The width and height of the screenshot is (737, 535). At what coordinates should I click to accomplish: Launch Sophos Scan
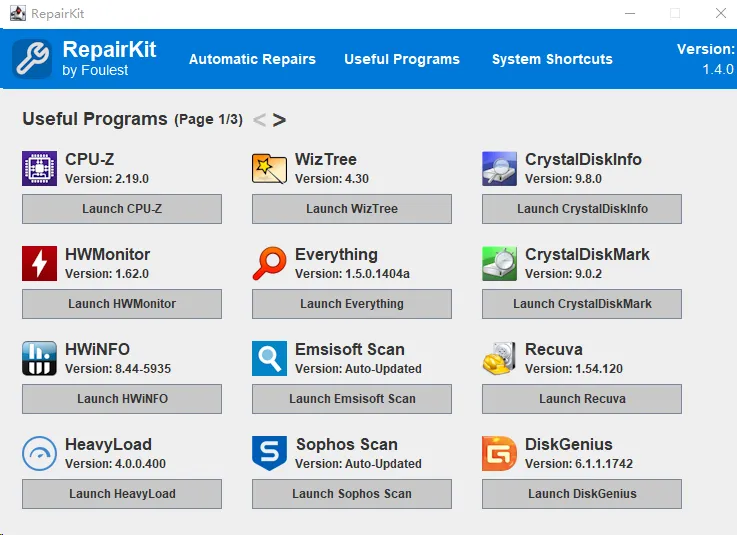pyautogui.click(x=352, y=494)
